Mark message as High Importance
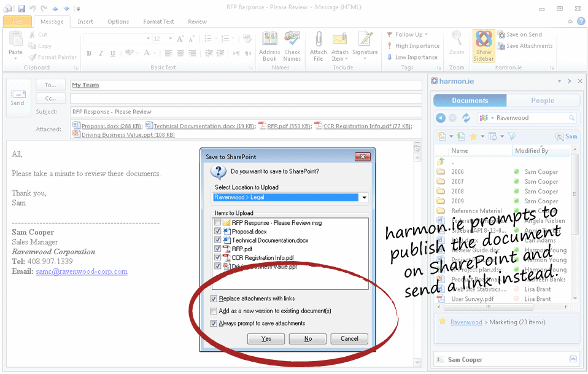This screenshot has height=374, width=588. click(x=414, y=46)
